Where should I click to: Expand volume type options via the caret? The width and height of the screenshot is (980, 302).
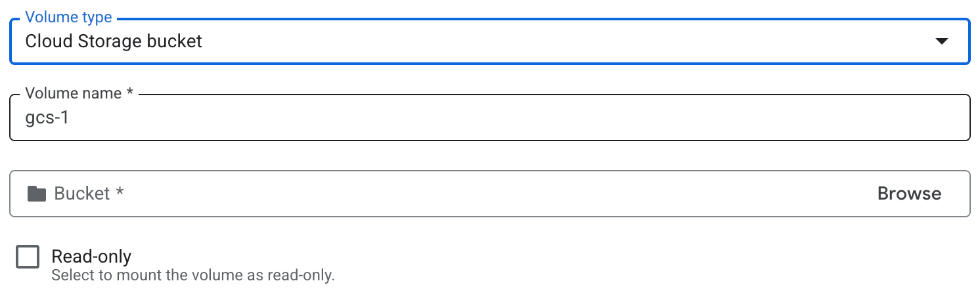[941, 41]
